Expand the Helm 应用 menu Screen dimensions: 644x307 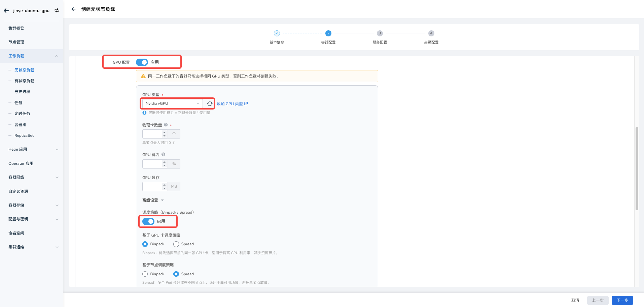57,149
